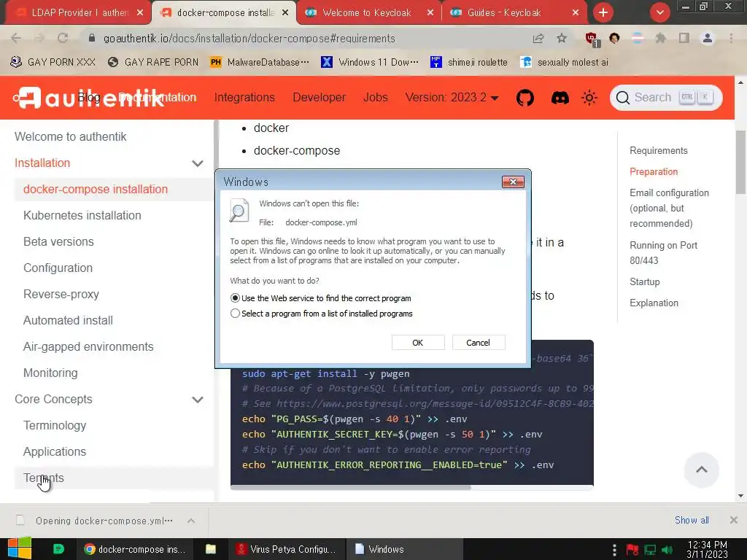Image resolution: width=747 pixels, height=560 pixels.
Task: Switch to the Welcome to Keycloak tab
Action: (x=366, y=13)
